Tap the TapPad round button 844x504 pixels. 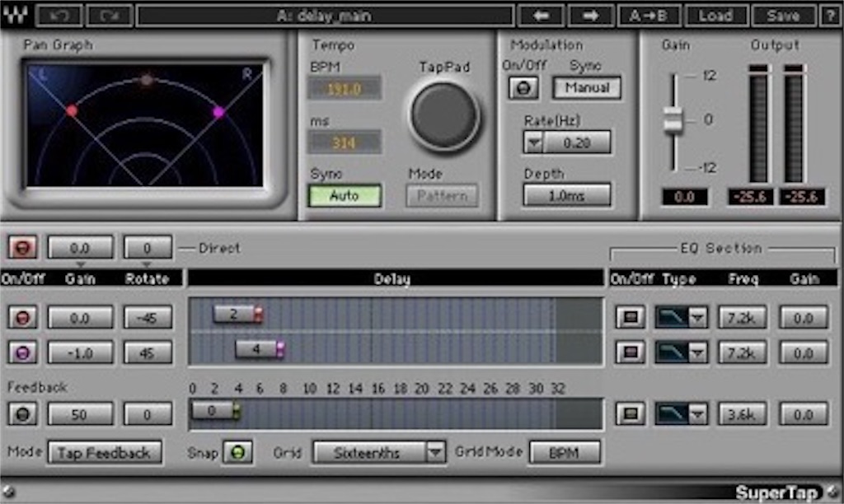444,115
